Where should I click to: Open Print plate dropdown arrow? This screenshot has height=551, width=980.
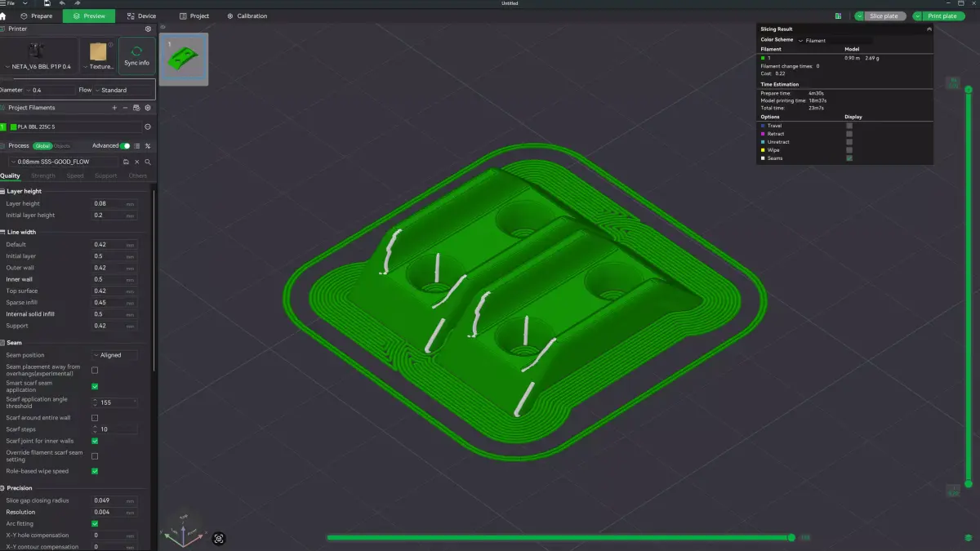(x=917, y=16)
